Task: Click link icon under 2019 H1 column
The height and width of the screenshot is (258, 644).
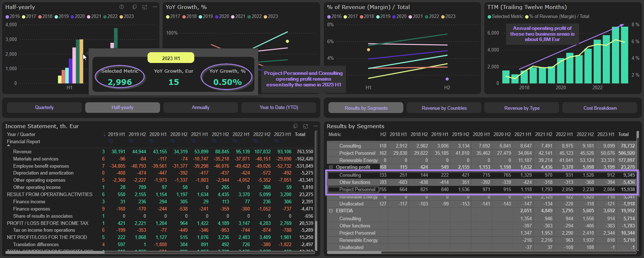Action: pyautogui.click(x=111, y=141)
